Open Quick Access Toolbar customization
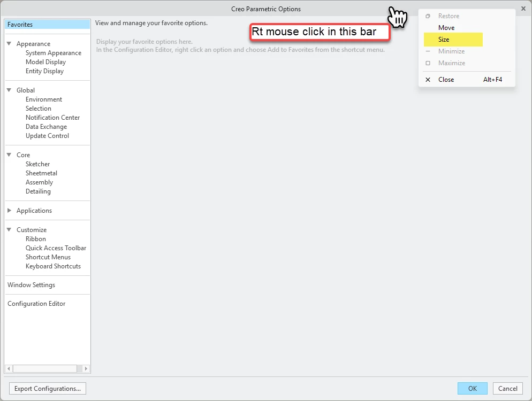 pos(56,248)
